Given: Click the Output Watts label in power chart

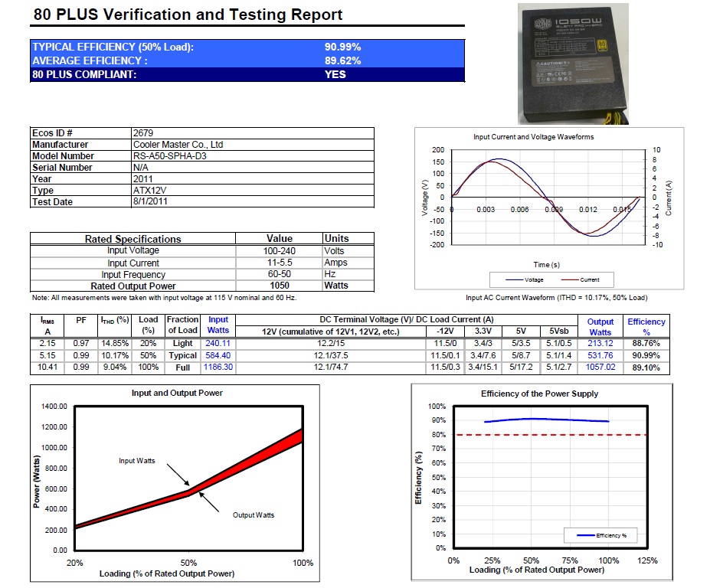Looking at the screenshot, I should [254, 515].
